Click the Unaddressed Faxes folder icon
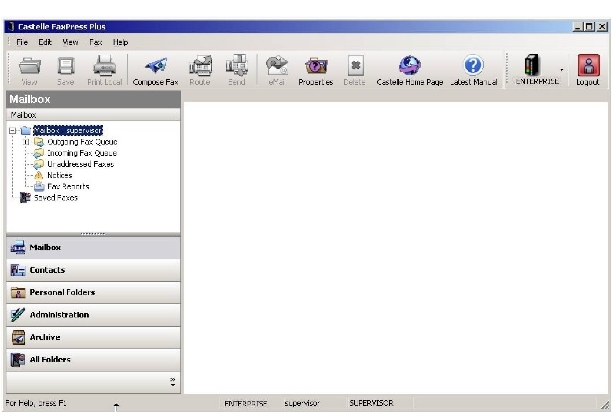The width and height of the screenshot is (615, 416). 39,164
